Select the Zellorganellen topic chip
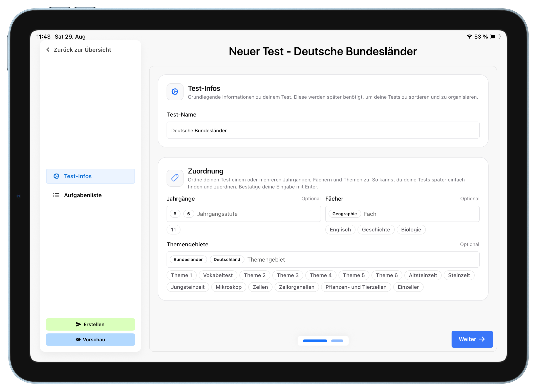This screenshot has width=537, height=392. tap(297, 287)
